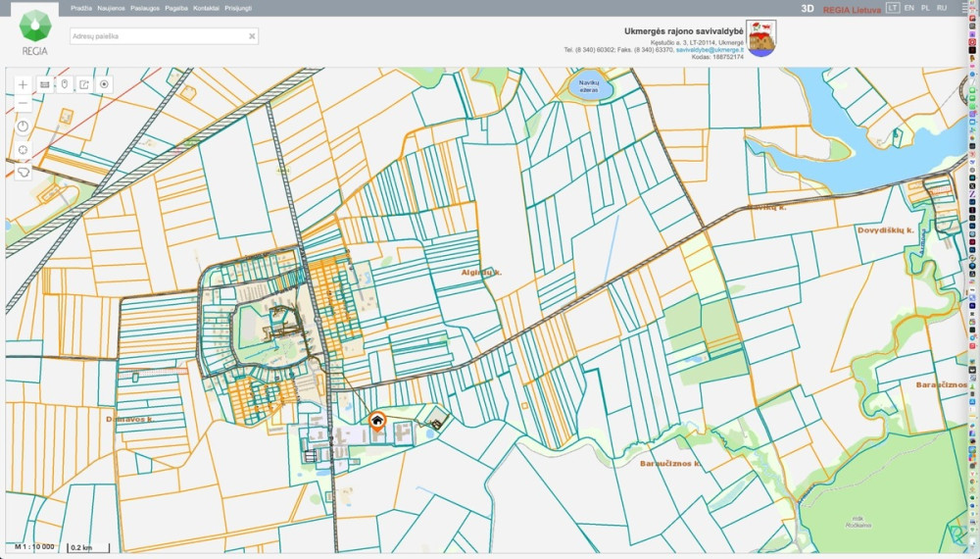980x559 pixels.
Task: Open the Pradžia menu item
Action: [x=81, y=8]
